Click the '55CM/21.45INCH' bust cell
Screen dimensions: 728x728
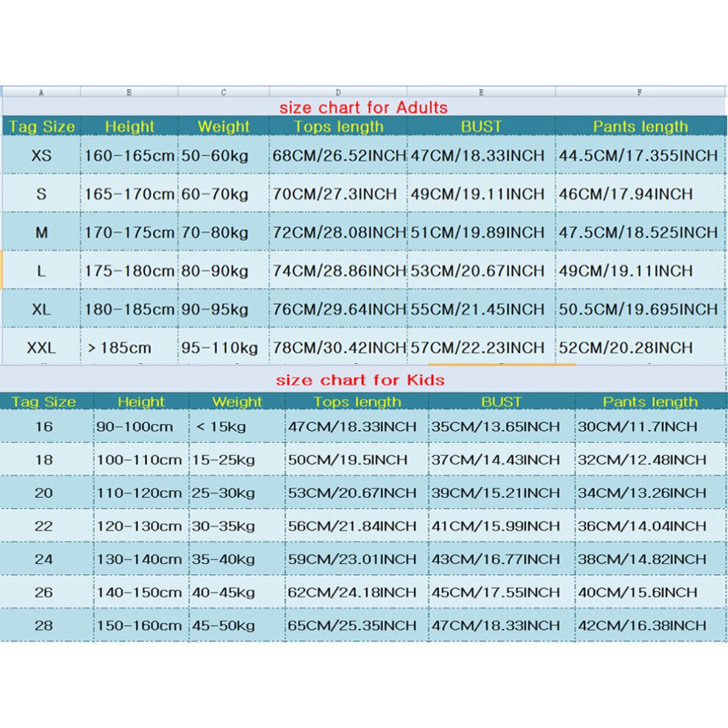tap(481, 309)
